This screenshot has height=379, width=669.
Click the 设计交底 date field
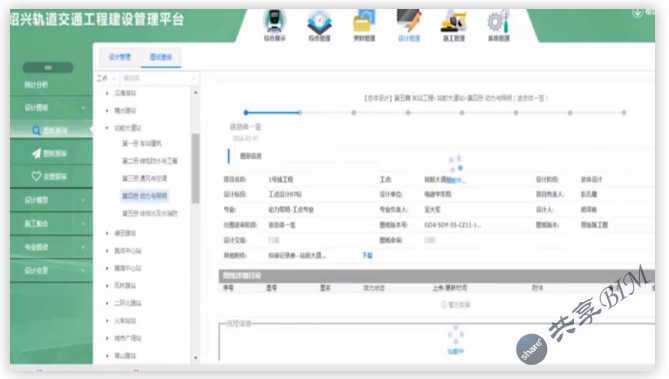[x=274, y=240]
